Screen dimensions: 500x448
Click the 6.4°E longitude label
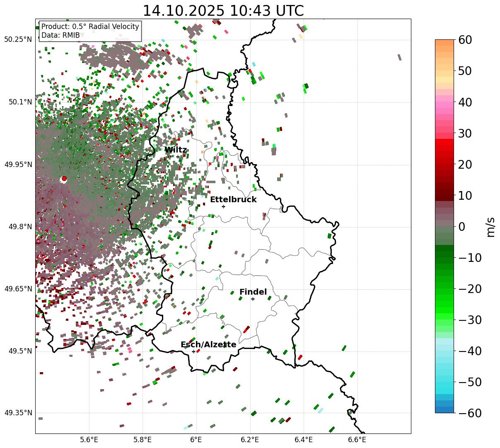(x=304, y=440)
